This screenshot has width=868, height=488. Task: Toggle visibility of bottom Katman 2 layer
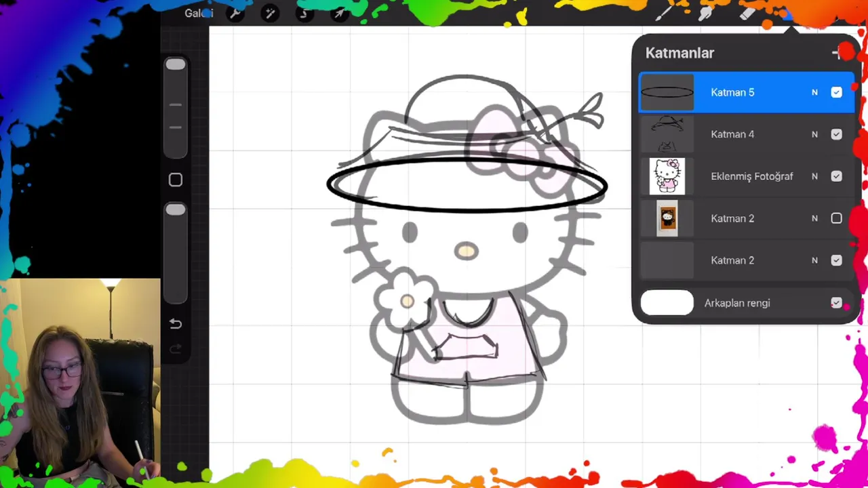pyautogui.click(x=836, y=260)
